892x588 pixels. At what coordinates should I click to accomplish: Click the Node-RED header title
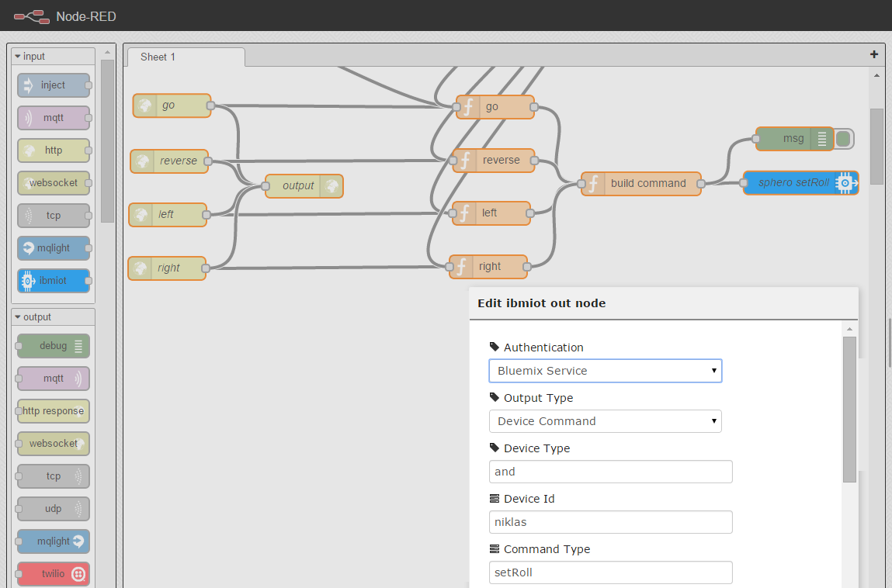86,16
